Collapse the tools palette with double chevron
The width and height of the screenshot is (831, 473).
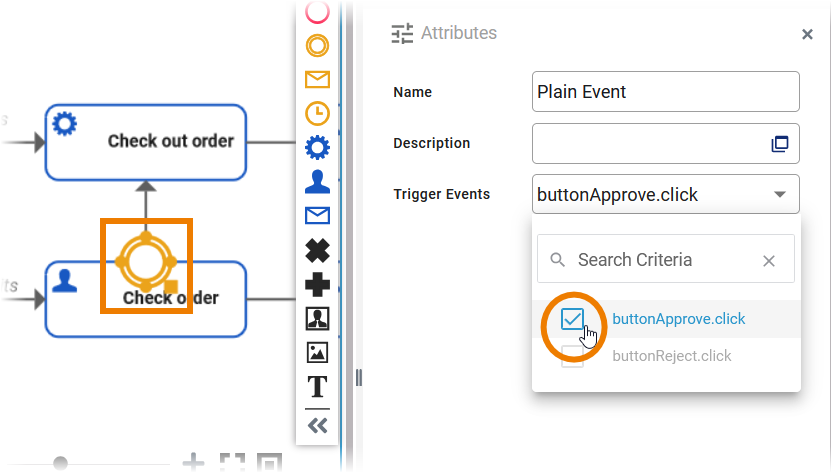317,426
